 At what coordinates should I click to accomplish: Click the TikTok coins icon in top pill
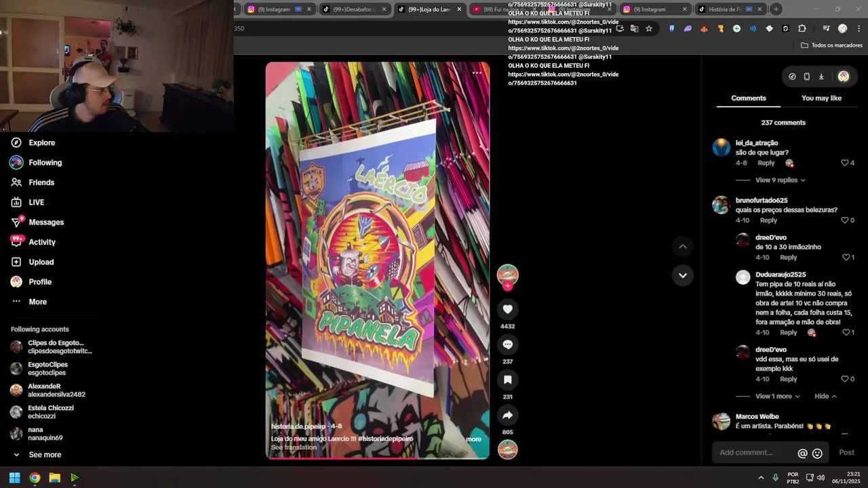[792, 77]
